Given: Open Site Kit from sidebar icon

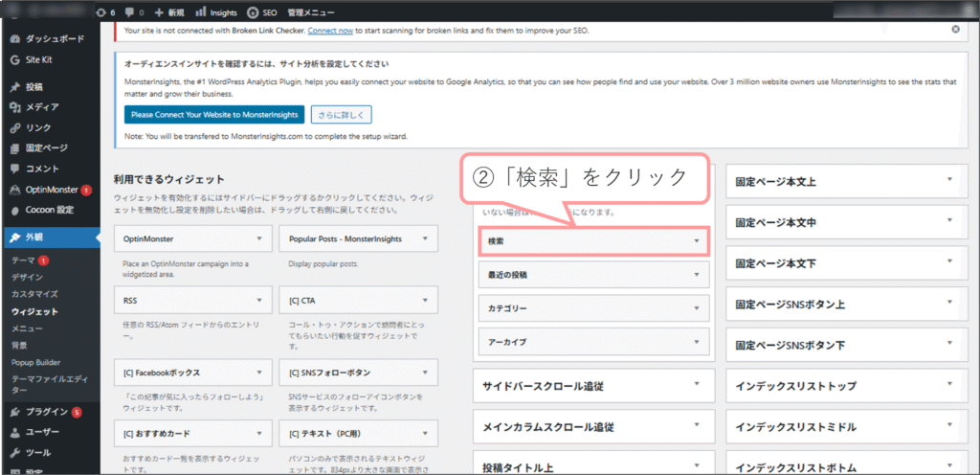Looking at the screenshot, I should coord(15,59).
